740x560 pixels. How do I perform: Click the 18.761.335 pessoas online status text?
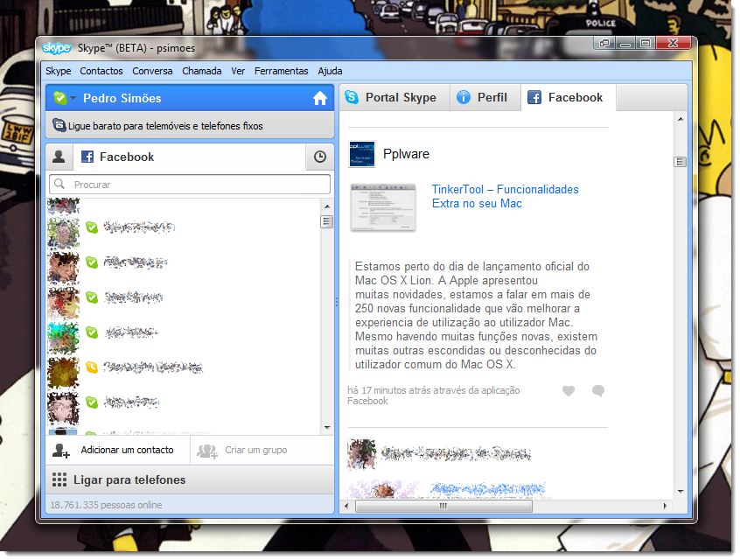pos(106,505)
